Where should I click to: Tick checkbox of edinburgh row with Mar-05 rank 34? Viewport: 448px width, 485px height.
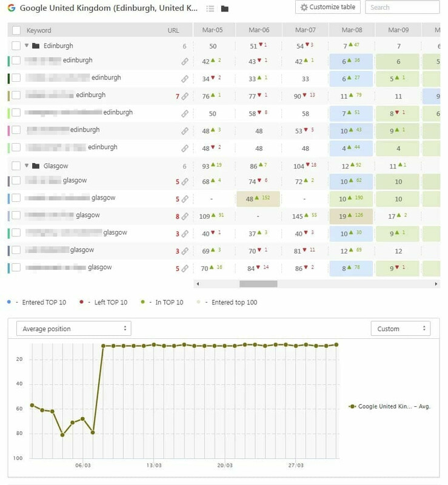pos(16,78)
